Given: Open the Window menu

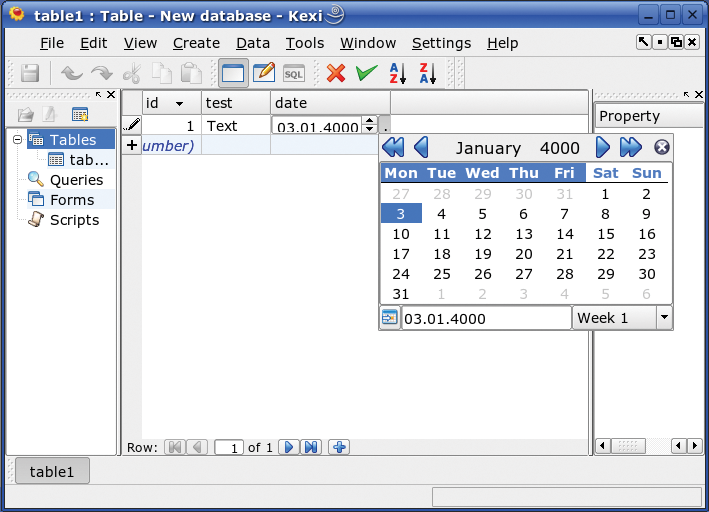Looking at the screenshot, I should coord(368,43).
